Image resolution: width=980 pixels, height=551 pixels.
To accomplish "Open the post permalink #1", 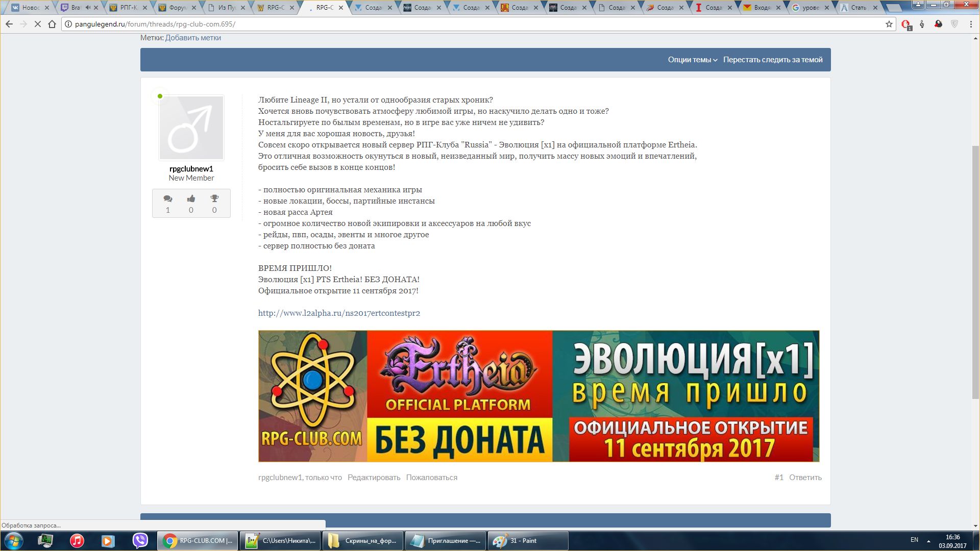I will tap(779, 478).
